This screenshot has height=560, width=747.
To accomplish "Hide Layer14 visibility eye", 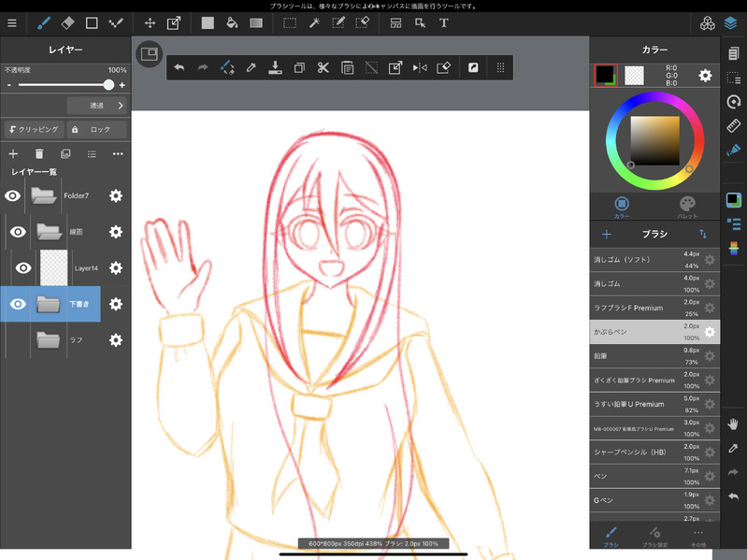I will [x=23, y=268].
